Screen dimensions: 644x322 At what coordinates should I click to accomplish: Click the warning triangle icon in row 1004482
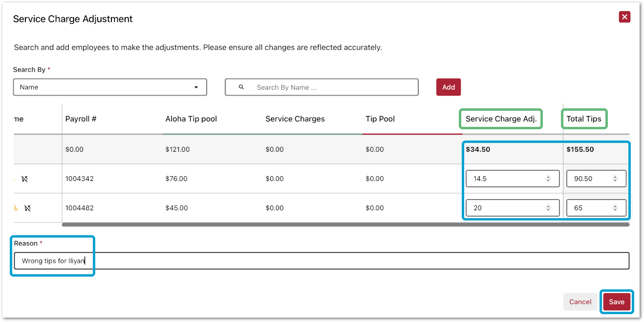tap(16, 208)
